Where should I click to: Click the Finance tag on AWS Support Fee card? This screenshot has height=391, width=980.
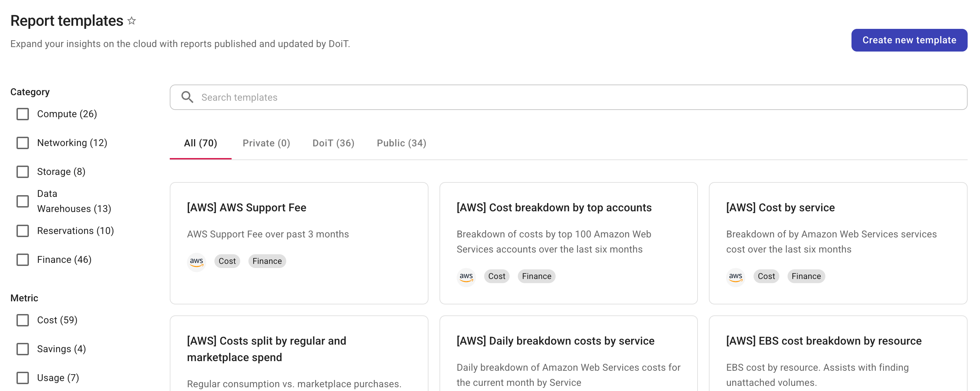click(267, 261)
